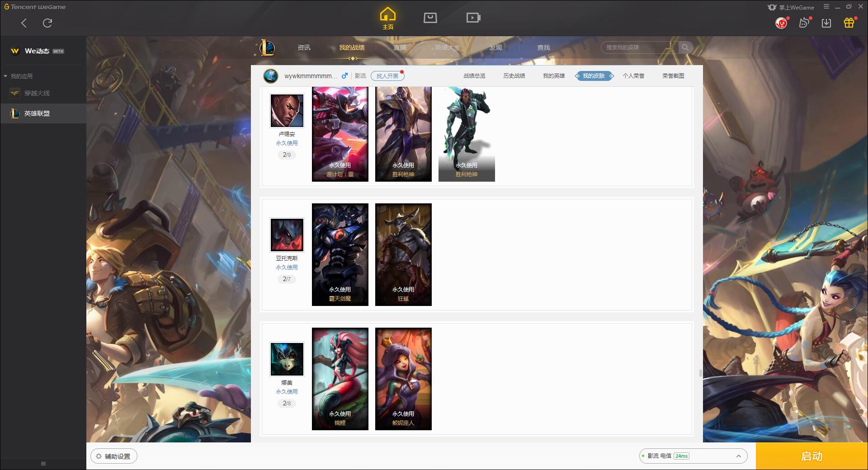Open the 英雄大全 tab

tap(448, 47)
